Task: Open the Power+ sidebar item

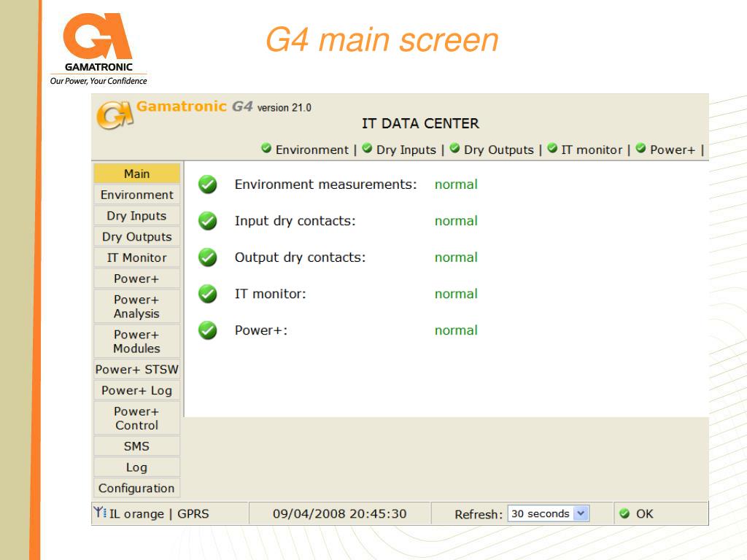Action: click(136, 279)
